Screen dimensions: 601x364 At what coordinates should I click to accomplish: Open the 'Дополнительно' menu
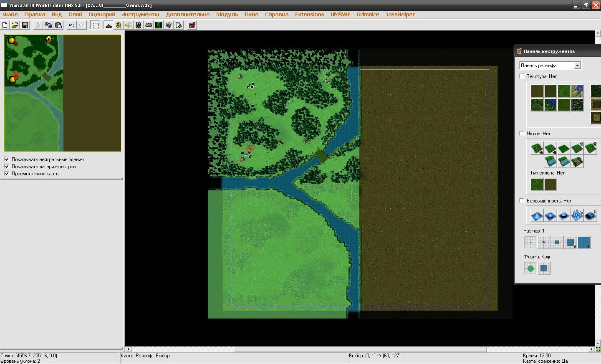pyautogui.click(x=188, y=14)
